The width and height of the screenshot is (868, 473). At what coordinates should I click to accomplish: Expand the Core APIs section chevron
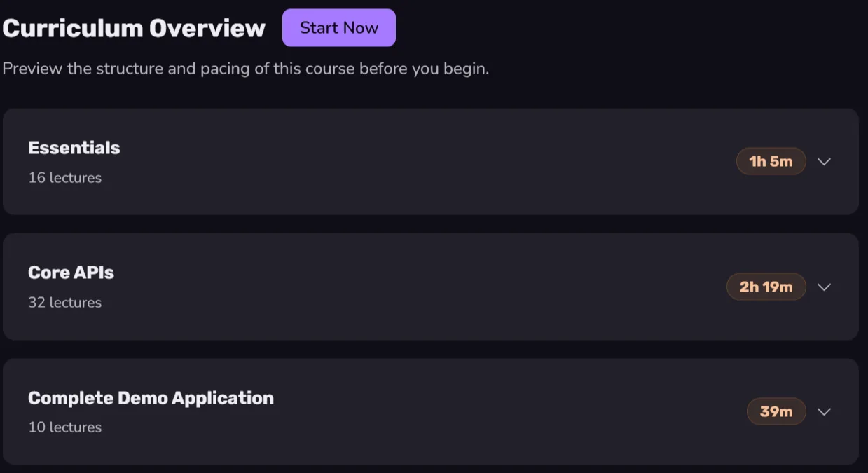coord(824,287)
